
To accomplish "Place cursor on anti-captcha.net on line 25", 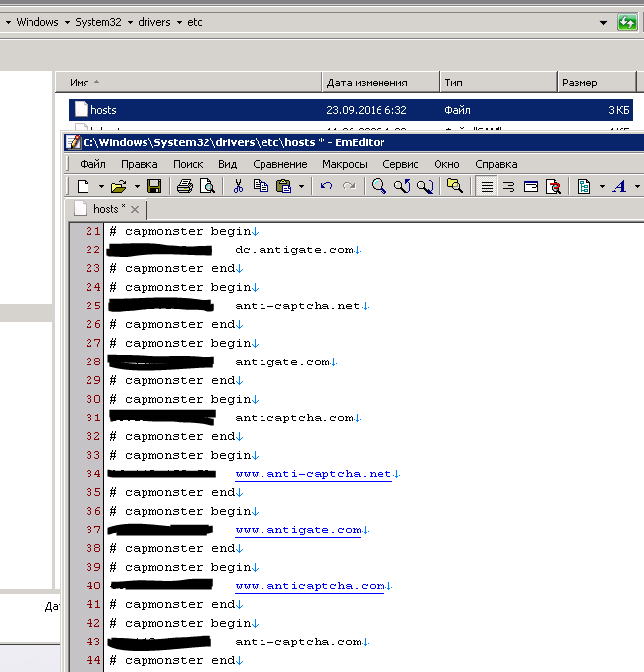I will (x=298, y=306).
